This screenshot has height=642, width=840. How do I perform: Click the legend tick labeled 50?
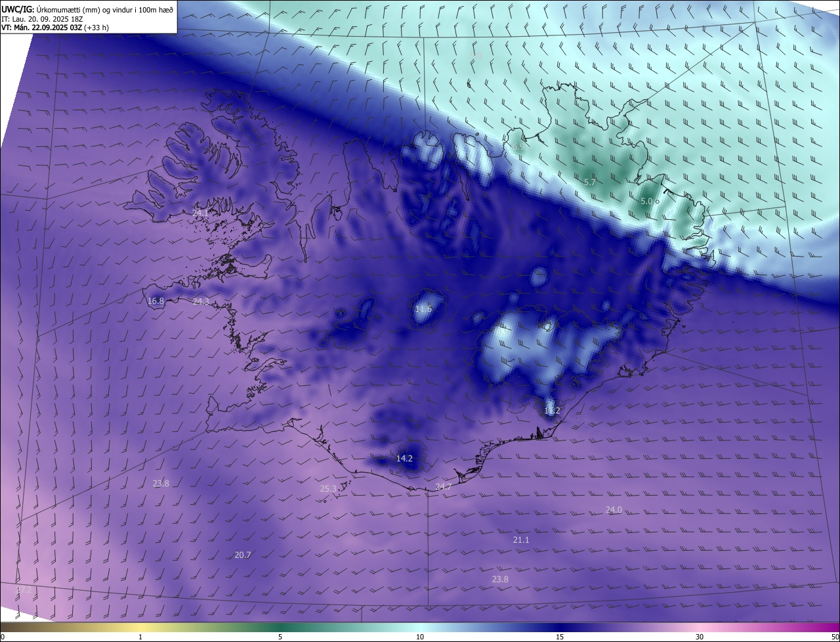pos(835,637)
